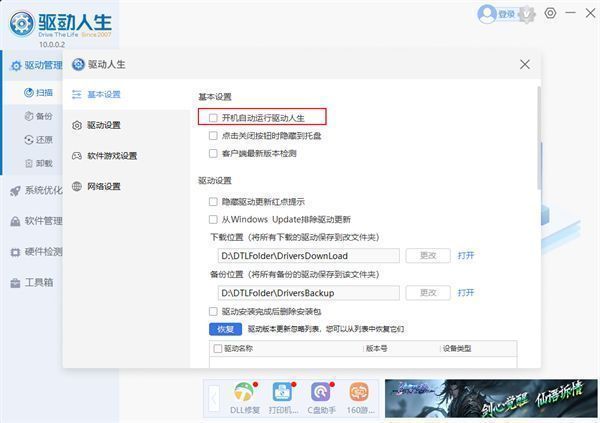Click the gear settings icon in title bar
This screenshot has width=600, height=423.
click(x=552, y=14)
